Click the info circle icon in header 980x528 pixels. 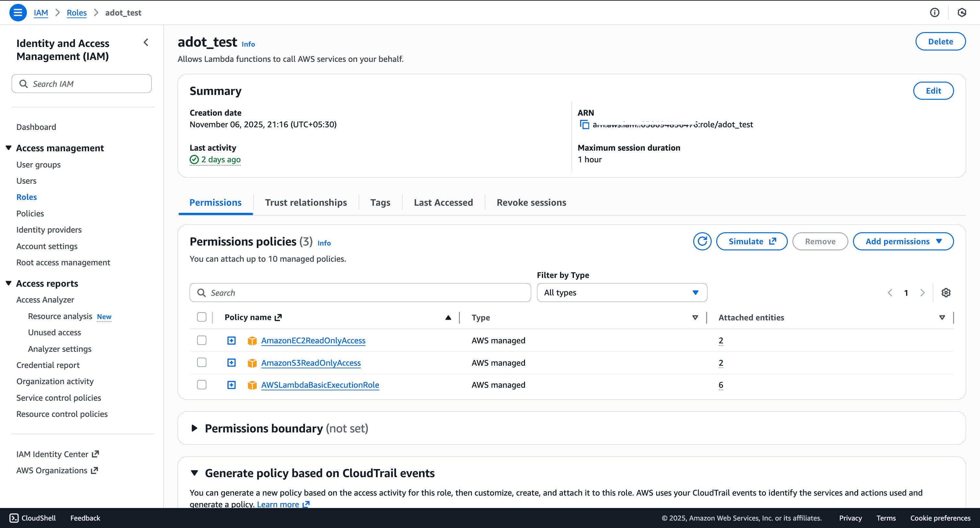(934, 13)
